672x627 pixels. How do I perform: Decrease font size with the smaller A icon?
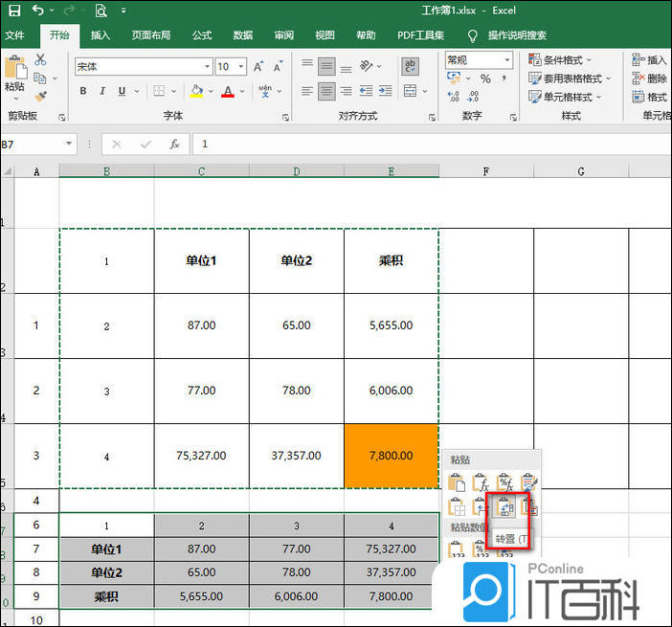click(279, 66)
